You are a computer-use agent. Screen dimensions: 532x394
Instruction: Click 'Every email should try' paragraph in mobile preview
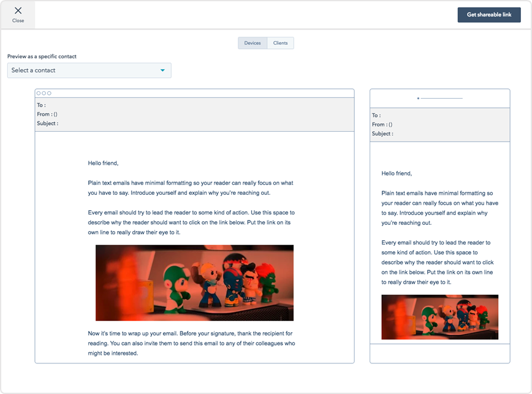(438, 262)
